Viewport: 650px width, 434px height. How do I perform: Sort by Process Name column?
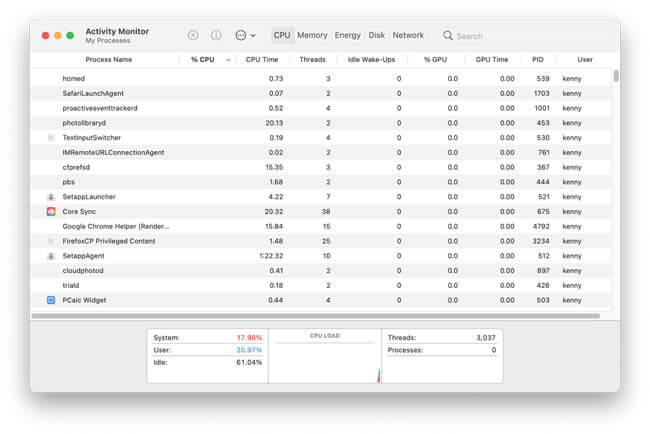click(109, 60)
